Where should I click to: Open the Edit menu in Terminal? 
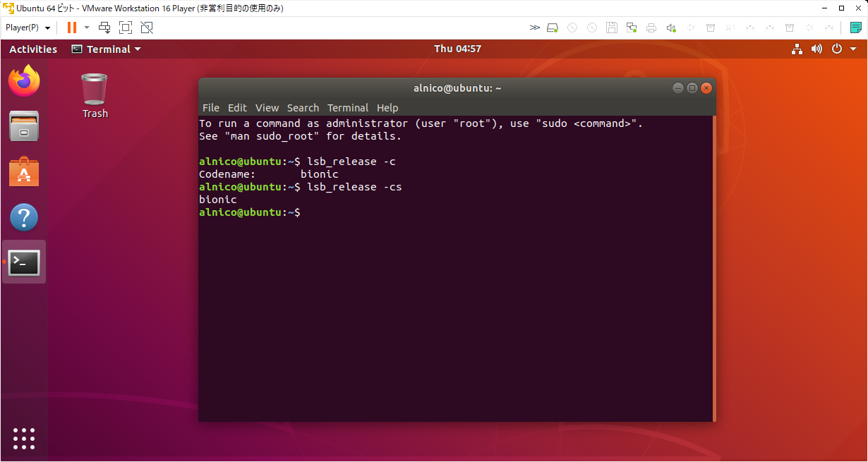237,108
